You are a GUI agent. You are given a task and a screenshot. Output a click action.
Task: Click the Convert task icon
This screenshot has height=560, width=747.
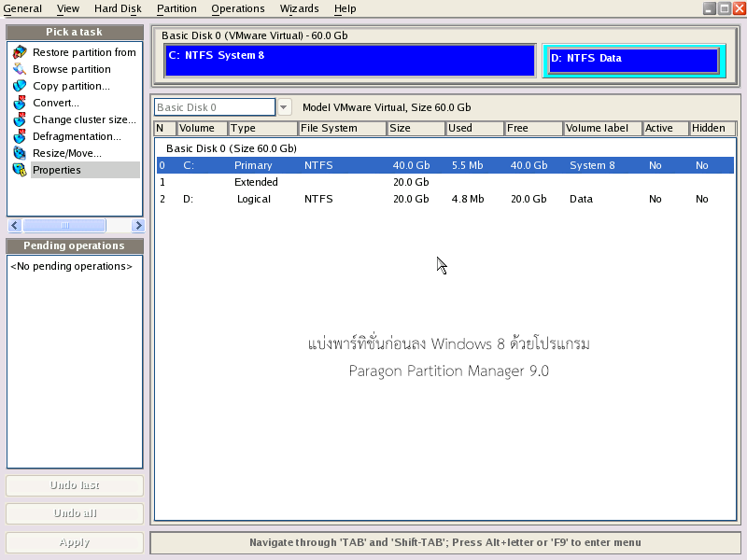[20, 103]
